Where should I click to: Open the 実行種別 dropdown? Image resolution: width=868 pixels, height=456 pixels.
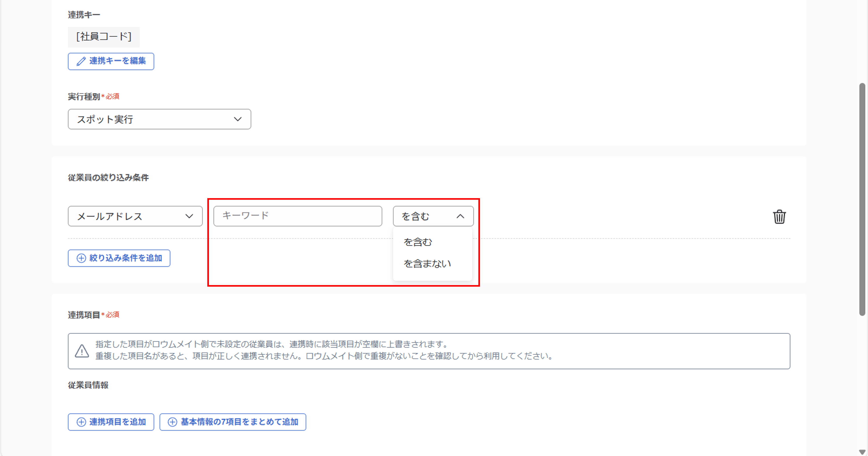[159, 119]
